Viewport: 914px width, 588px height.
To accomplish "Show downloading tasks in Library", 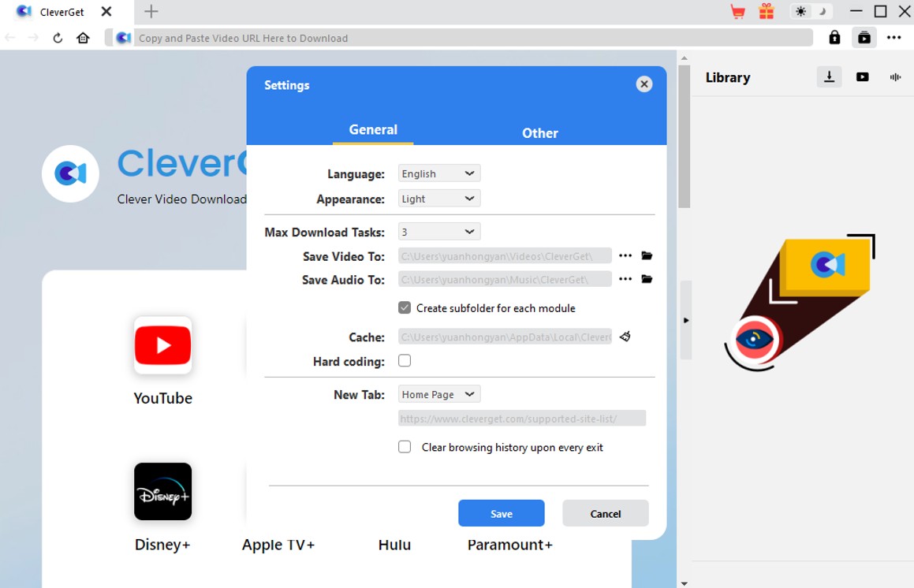I will point(829,77).
